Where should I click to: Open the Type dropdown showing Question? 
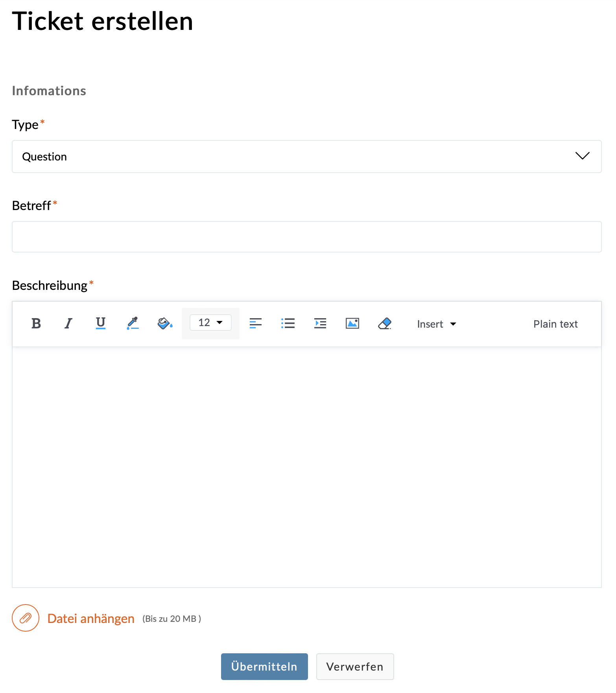click(x=307, y=157)
